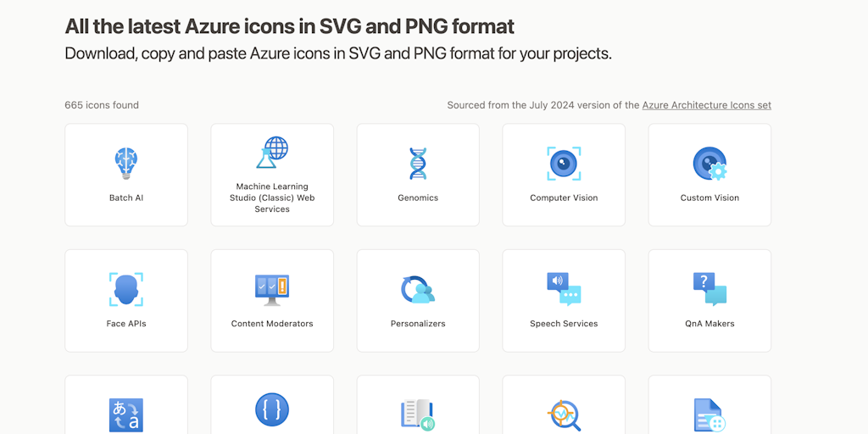The height and width of the screenshot is (434, 868).
Task: Choose the Custom Vision eye-gear icon
Action: [709, 164]
